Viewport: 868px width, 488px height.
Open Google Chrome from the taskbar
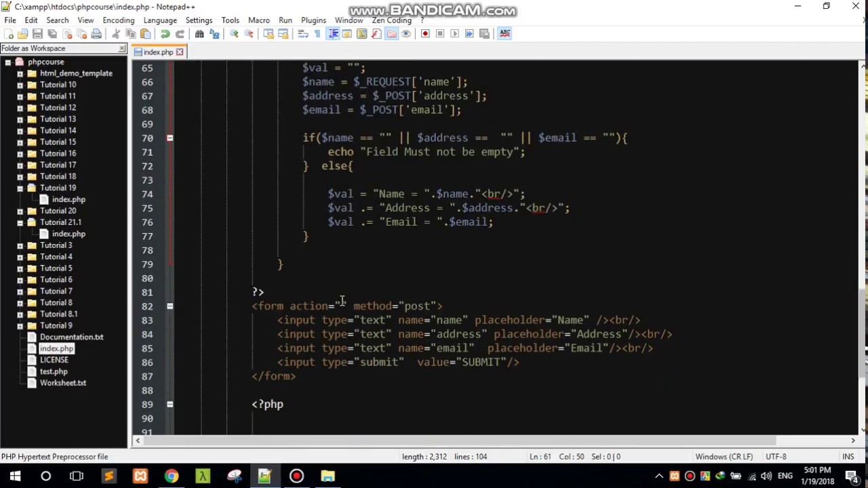(171, 476)
